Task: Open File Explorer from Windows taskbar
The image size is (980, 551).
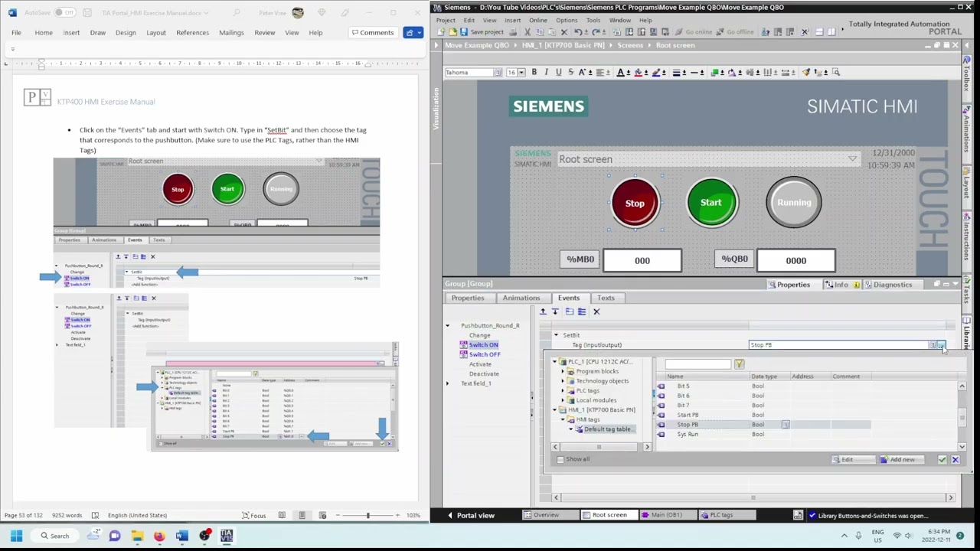Action: 137,536
